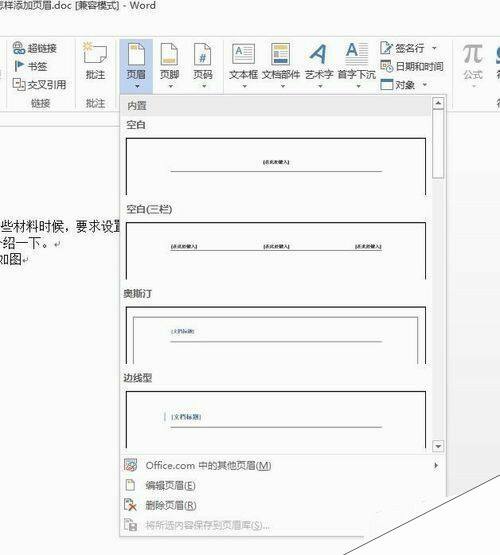Click the 首字下沉 drop cap icon
The width and height of the screenshot is (500, 555).
(357, 54)
